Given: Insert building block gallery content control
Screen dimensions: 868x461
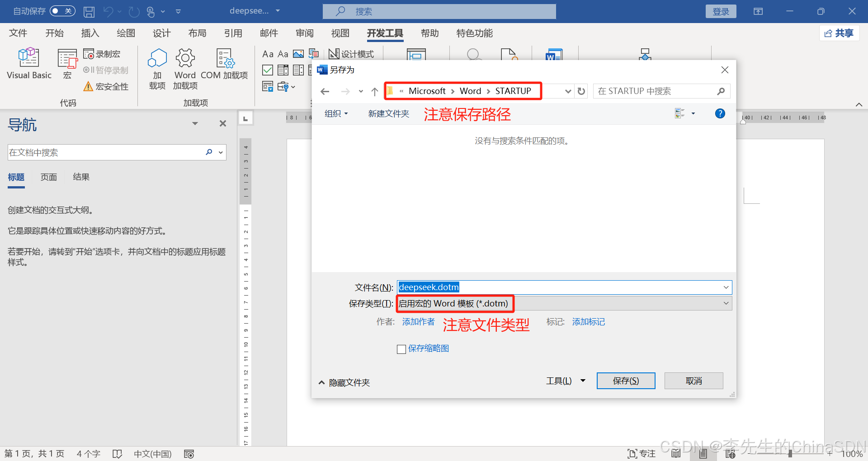Looking at the screenshot, I should [x=313, y=54].
